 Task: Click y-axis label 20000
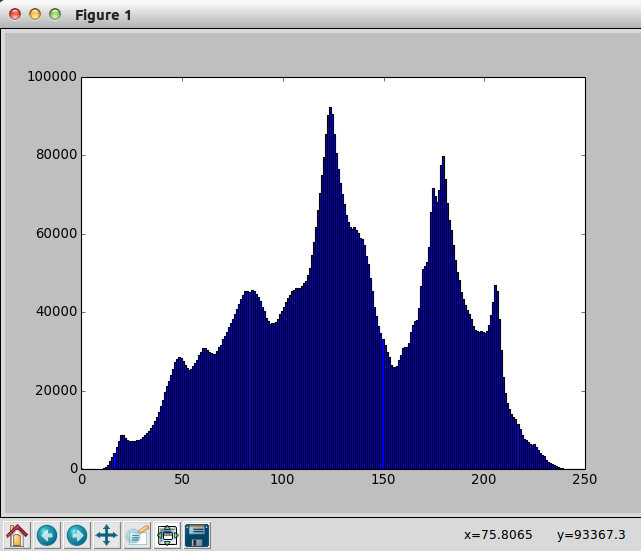tap(56, 390)
